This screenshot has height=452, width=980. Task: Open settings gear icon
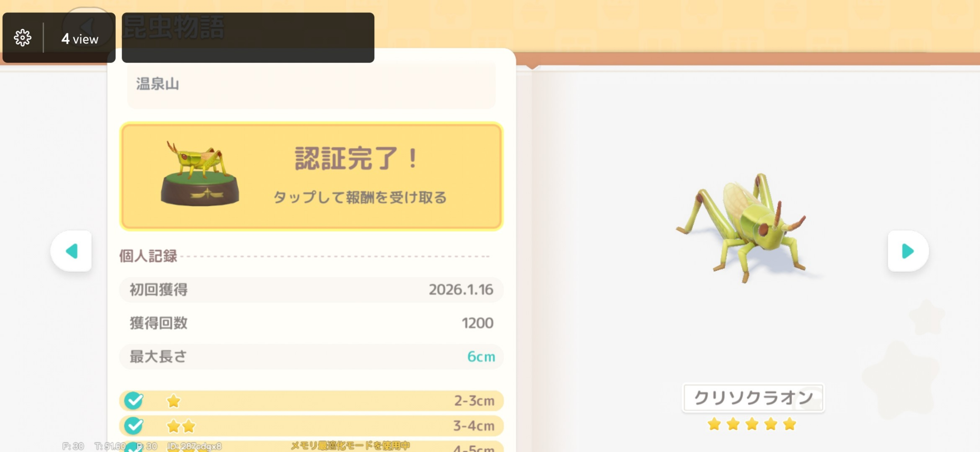click(x=22, y=38)
